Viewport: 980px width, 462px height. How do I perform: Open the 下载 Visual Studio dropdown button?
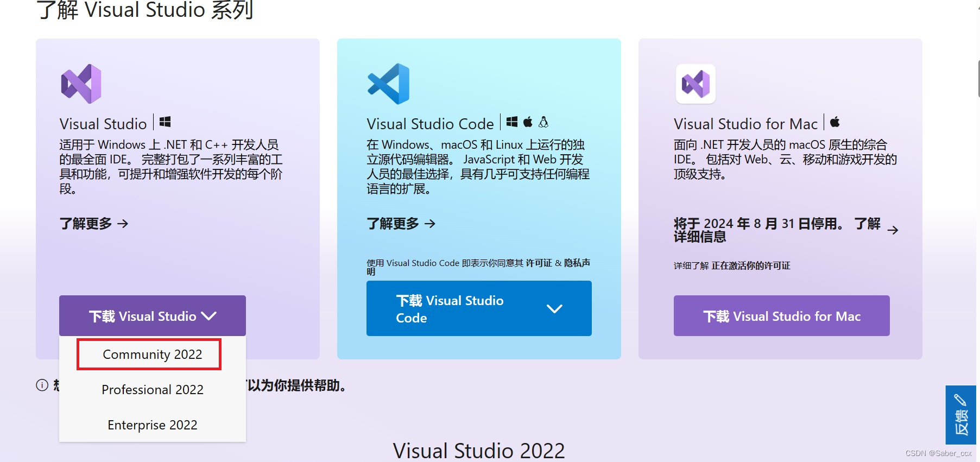(153, 316)
